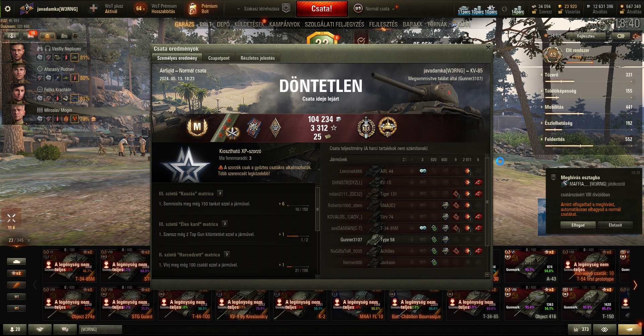Click the red Csata! button

(322, 9)
